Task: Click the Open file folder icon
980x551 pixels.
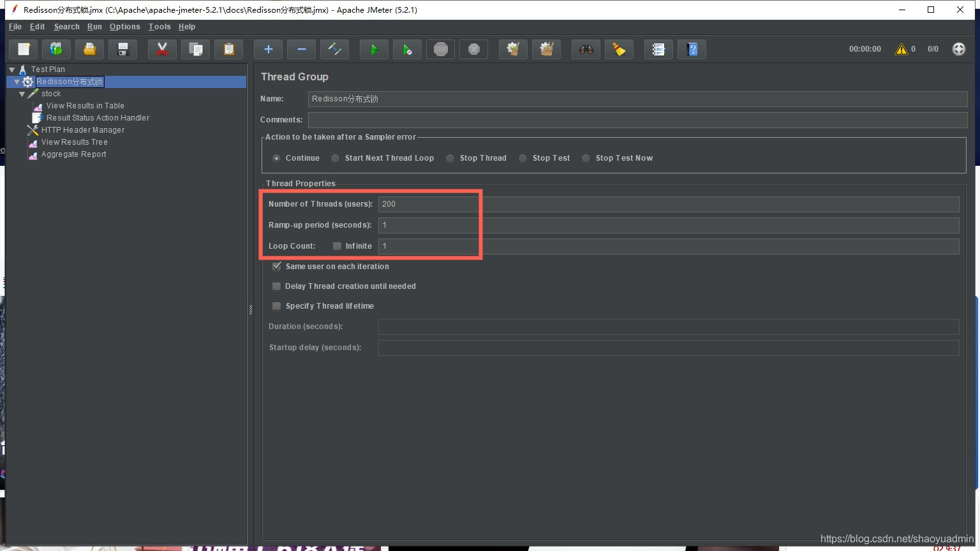Action: (90, 49)
